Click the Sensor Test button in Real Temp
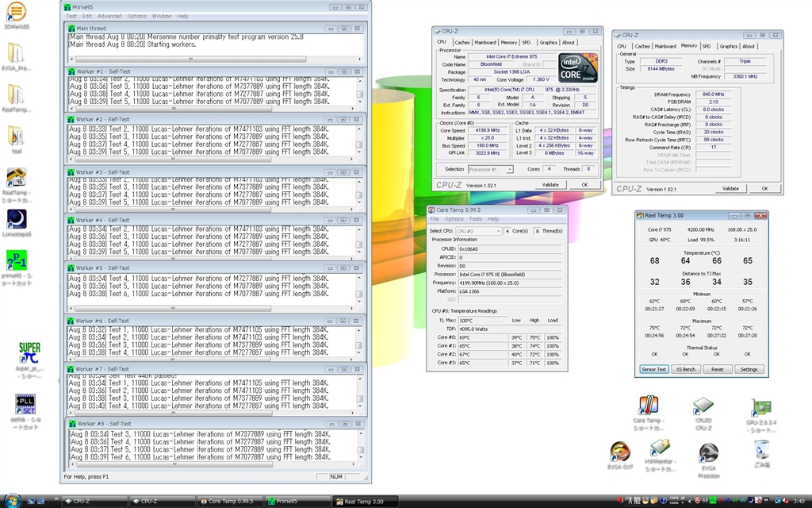The width and height of the screenshot is (812, 508). point(653,369)
